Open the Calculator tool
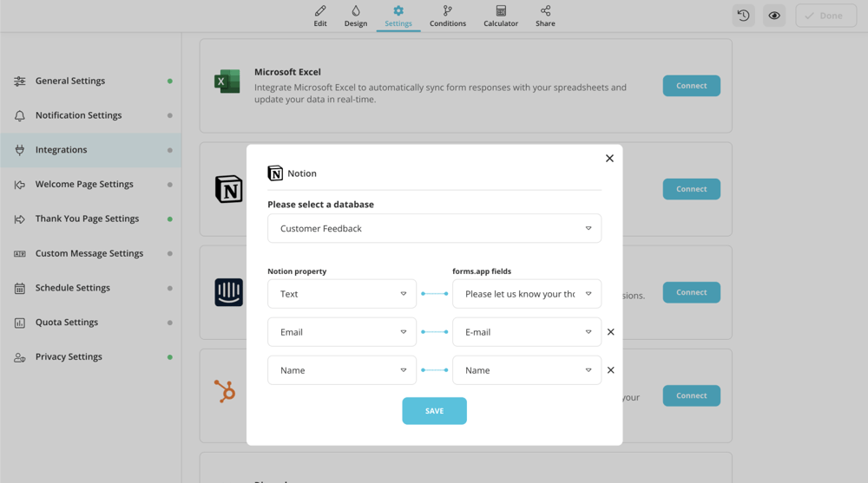The height and width of the screenshot is (483, 868). 501,16
